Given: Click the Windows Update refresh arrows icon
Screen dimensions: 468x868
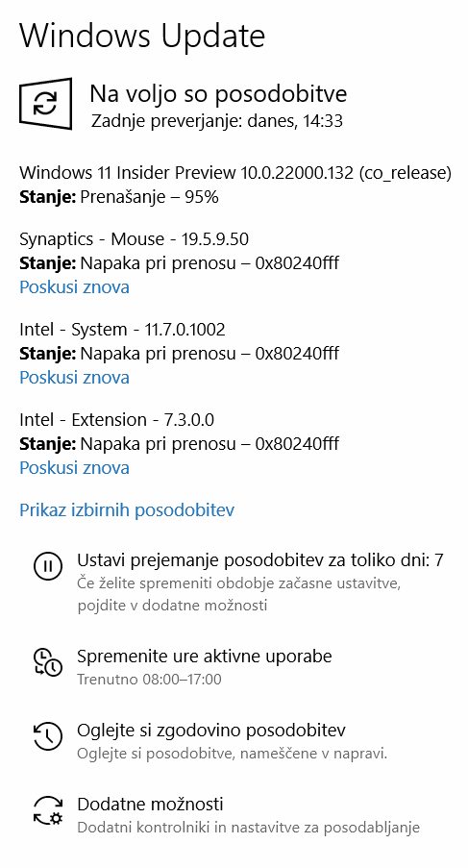Looking at the screenshot, I should [x=46, y=104].
